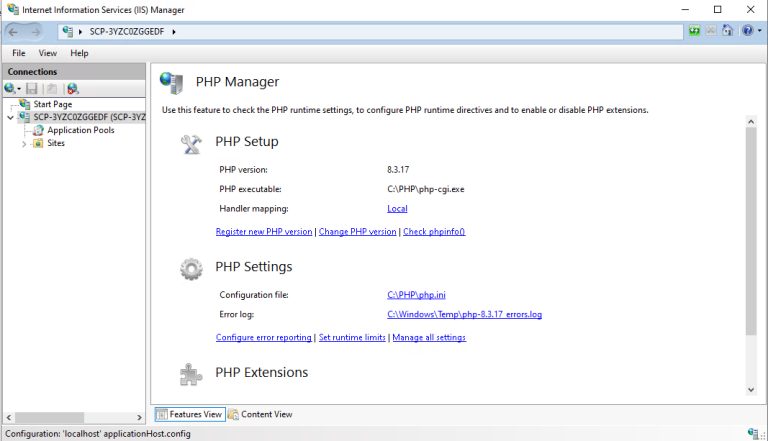Click the status bar network icon
The width and height of the screenshot is (768, 441).
coord(753,433)
